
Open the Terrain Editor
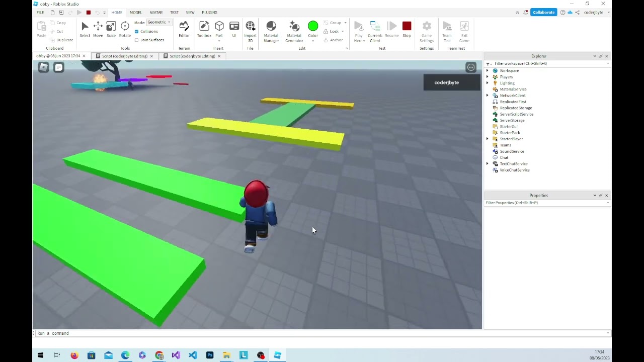[184, 29]
